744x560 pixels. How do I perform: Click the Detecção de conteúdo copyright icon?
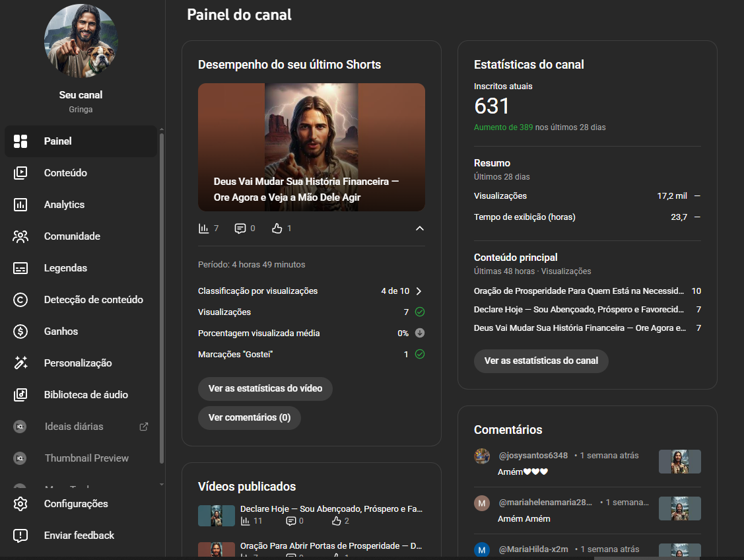coord(20,300)
